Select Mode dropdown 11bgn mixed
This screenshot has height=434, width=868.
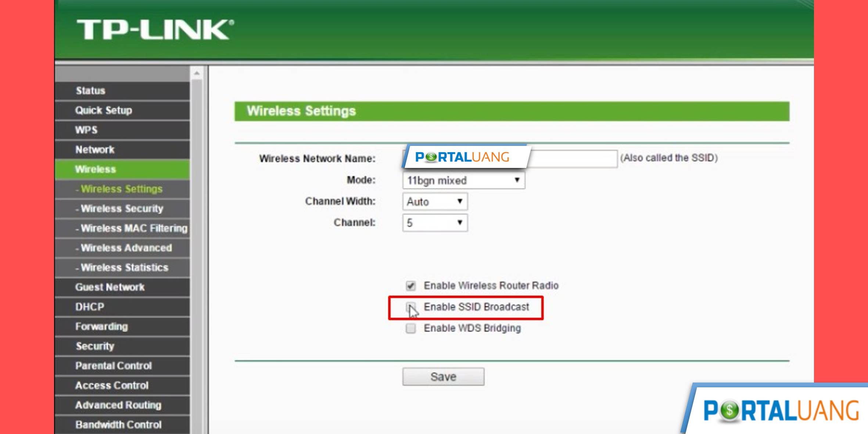(x=462, y=180)
